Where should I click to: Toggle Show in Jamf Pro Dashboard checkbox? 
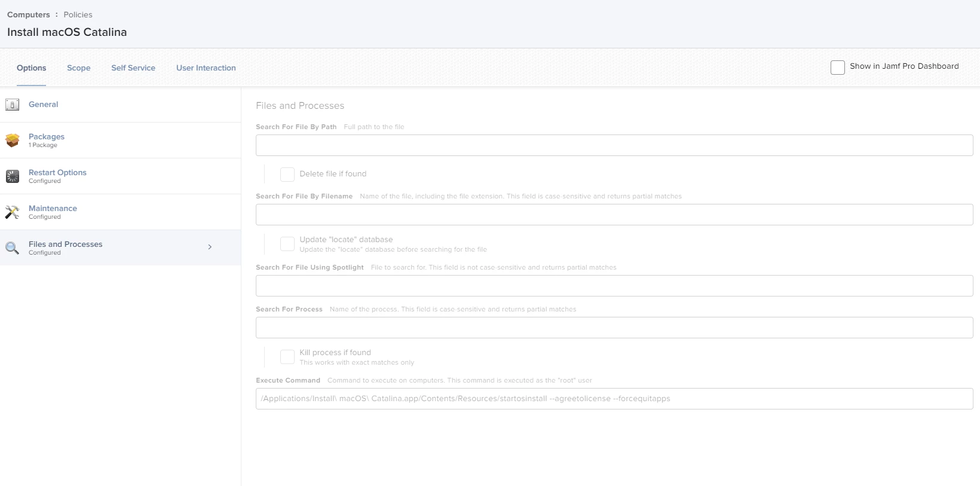(837, 67)
